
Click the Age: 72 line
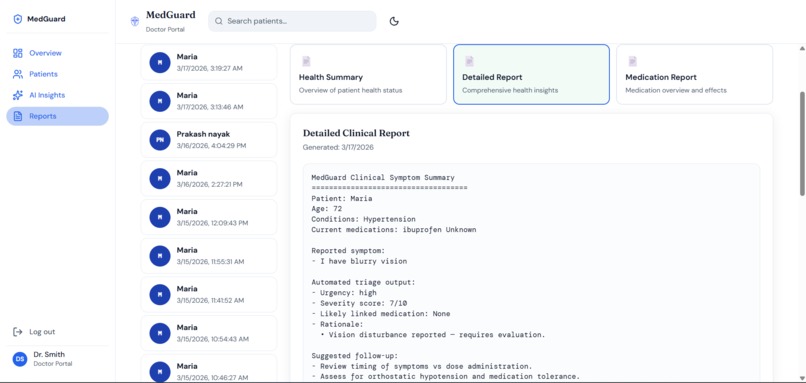pos(326,209)
